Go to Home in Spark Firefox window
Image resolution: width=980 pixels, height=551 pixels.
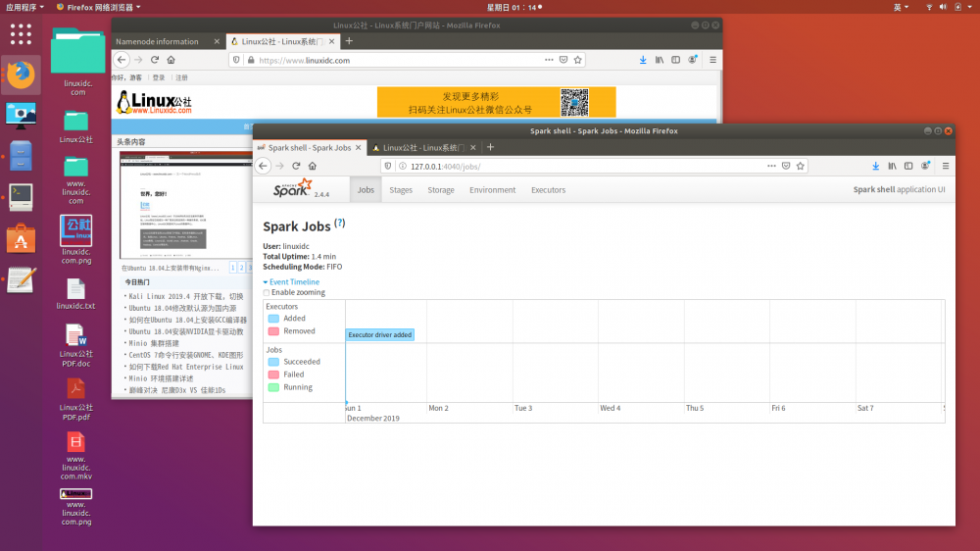pyautogui.click(x=312, y=167)
